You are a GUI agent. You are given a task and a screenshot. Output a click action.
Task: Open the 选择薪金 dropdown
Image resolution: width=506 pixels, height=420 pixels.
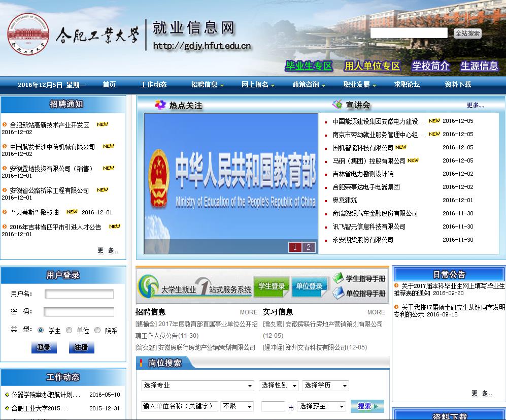[x=322, y=406]
